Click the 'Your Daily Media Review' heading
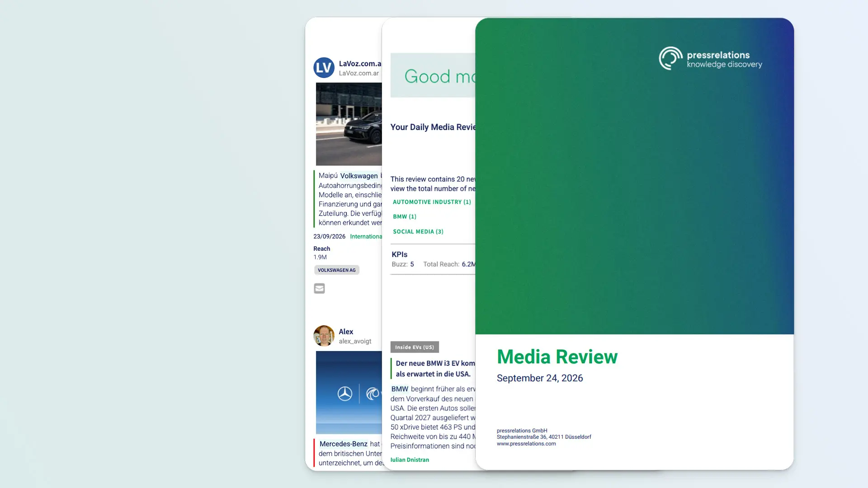Screen dimensions: 868x488 point(433,127)
